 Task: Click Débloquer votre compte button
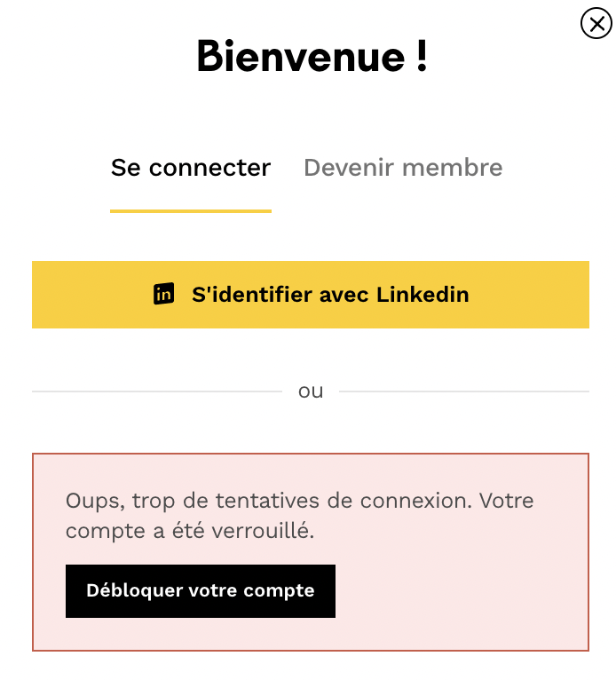point(201,591)
